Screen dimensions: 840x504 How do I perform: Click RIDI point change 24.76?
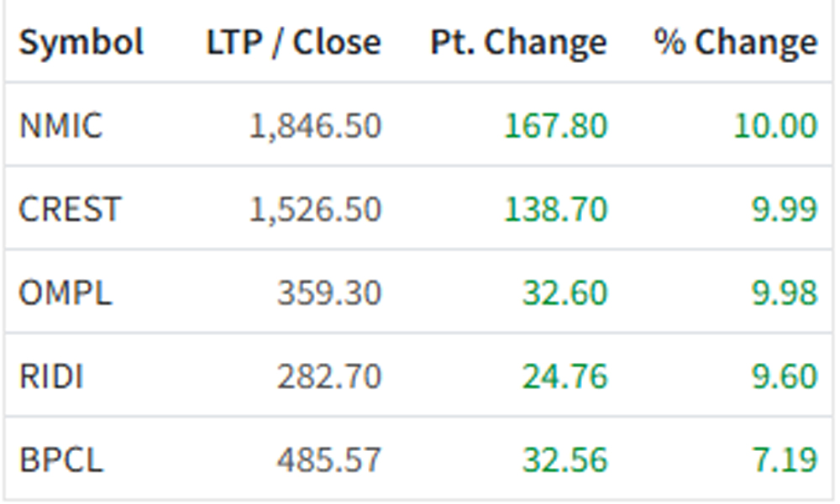click(564, 376)
